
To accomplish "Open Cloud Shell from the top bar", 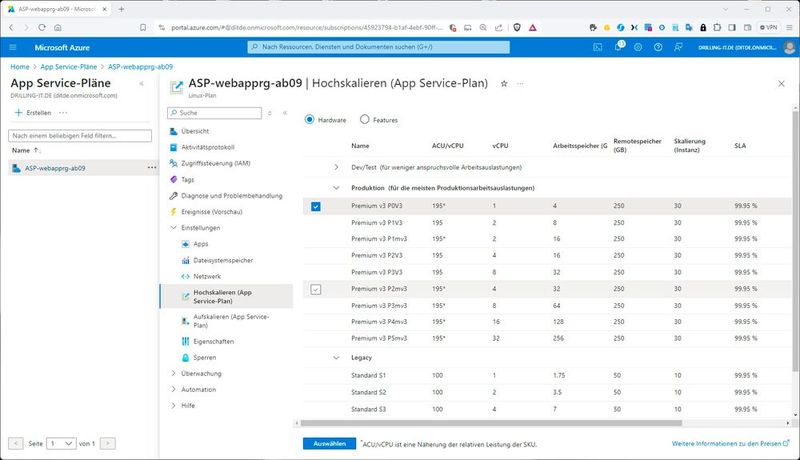I will [x=597, y=47].
